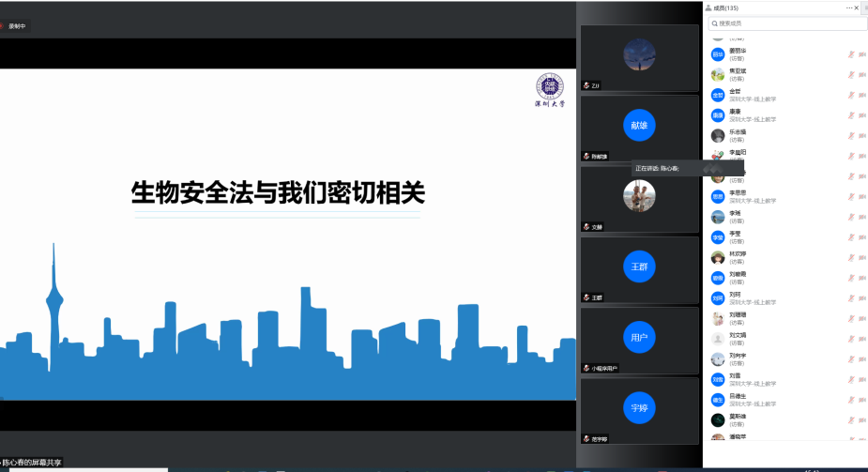
Task: Click the camera-off icon beside 康康
Action: 861,115
